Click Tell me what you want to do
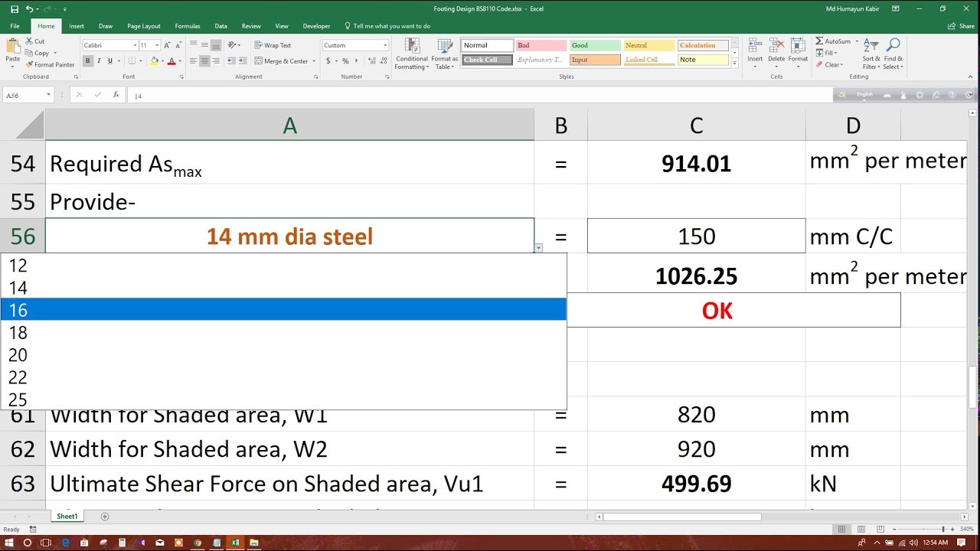 (387, 26)
